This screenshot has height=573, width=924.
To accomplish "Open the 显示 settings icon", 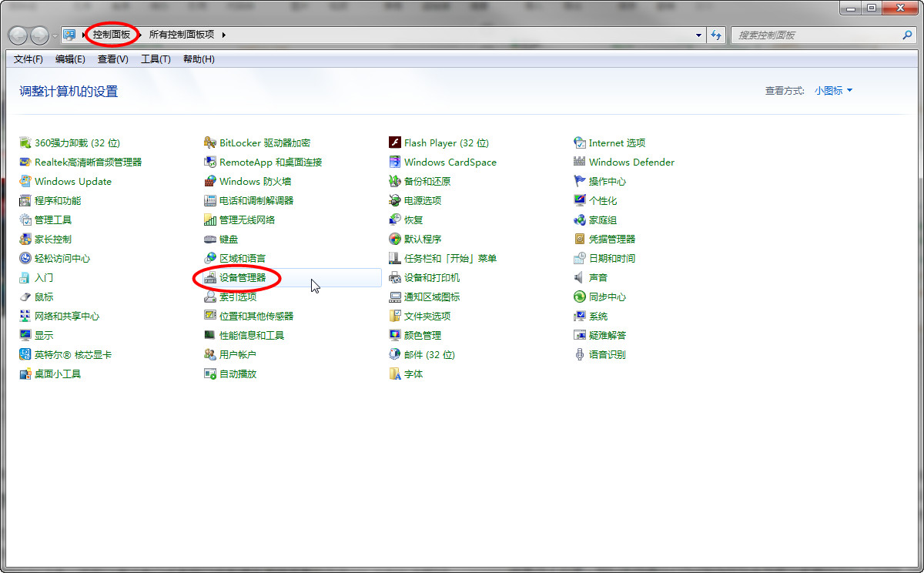I will [x=25, y=335].
